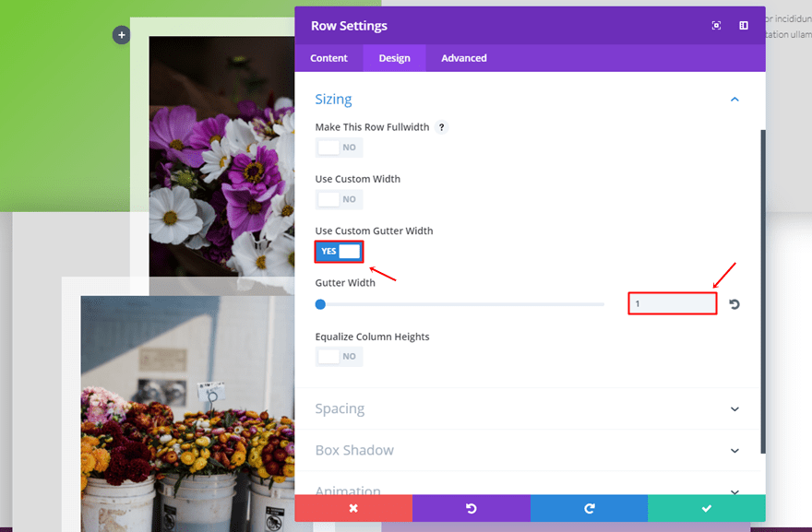Disable Use Custom Gutter Width toggle
This screenshot has width=812, height=532.
[339, 252]
